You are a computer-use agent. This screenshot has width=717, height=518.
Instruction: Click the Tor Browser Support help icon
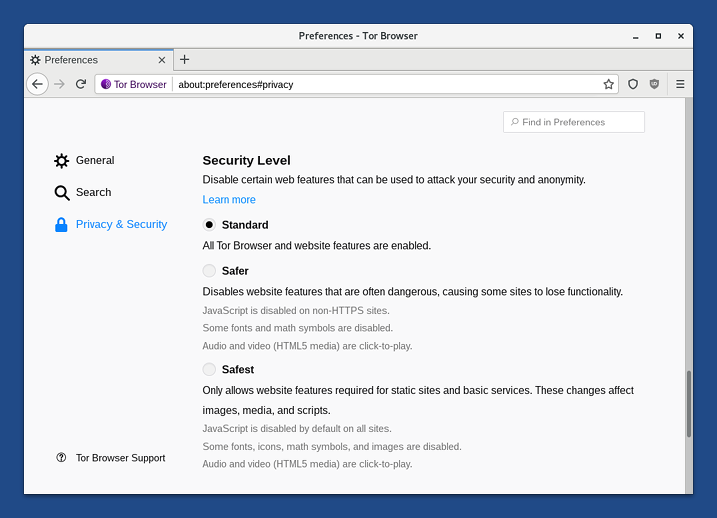[x=61, y=458]
